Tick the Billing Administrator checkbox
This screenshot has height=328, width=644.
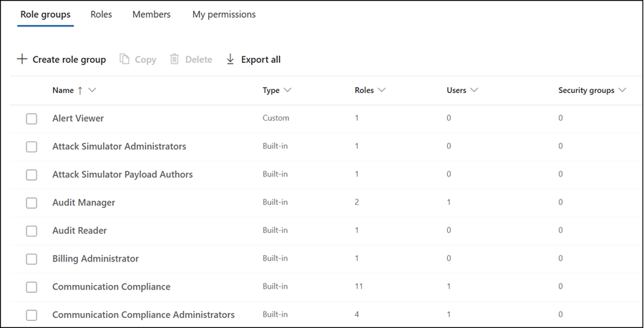pyautogui.click(x=31, y=259)
